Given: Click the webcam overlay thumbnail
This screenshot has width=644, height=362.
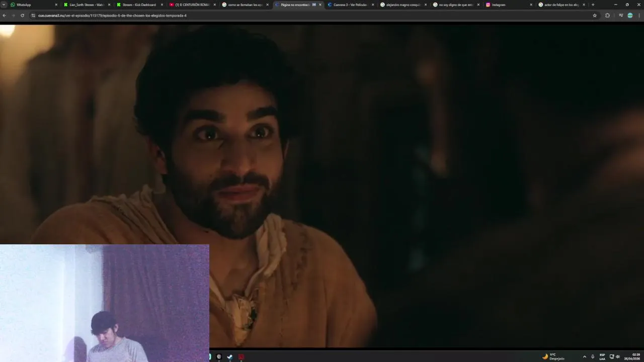Looking at the screenshot, I should 104,303.
